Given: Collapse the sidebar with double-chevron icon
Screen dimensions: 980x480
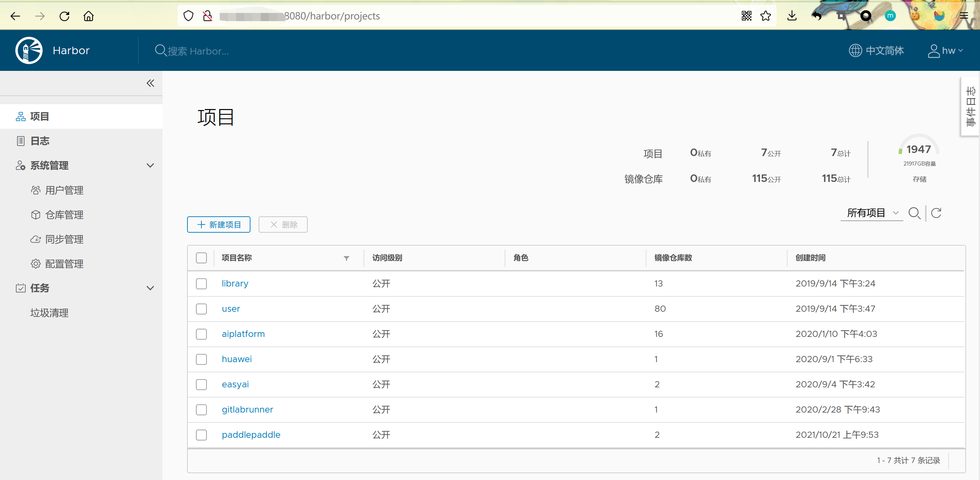Looking at the screenshot, I should tap(150, 83).
